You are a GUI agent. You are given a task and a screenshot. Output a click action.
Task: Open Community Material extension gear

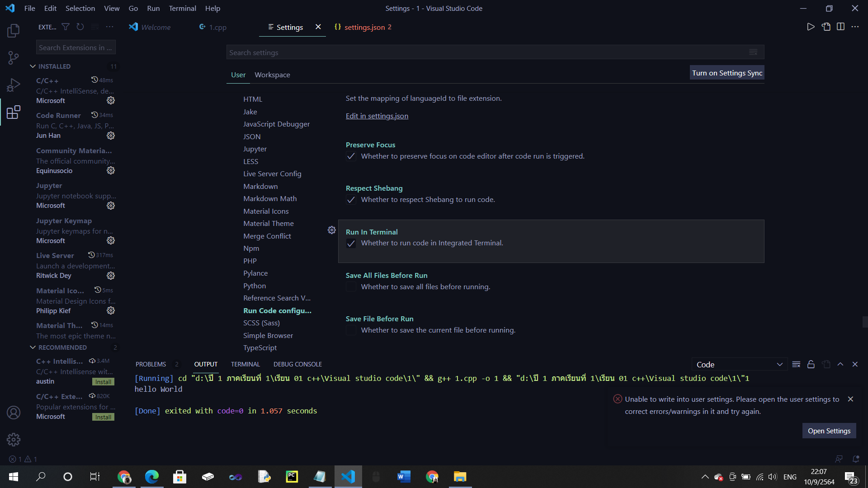[x=111, y=170]
